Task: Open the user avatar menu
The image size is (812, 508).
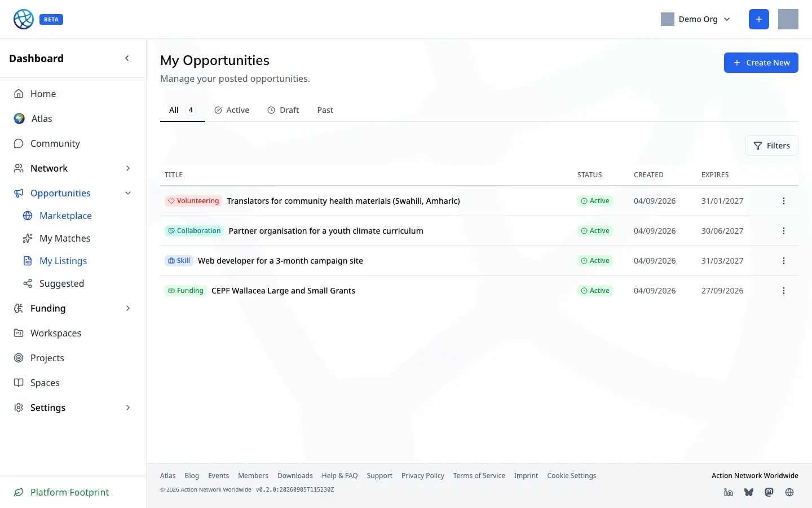Action: tap(788, 19)
